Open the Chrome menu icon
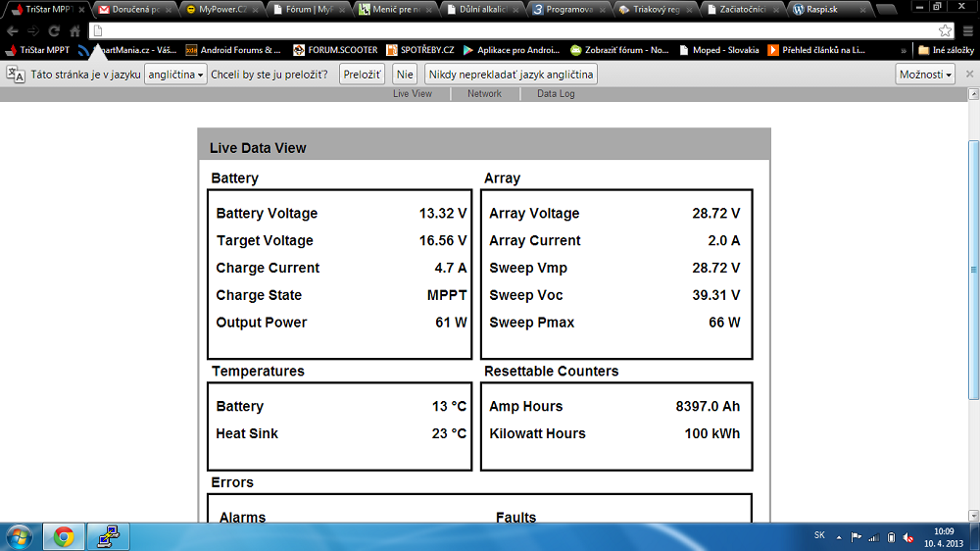The width and height of the screenshot is (980, 551). pos(968,30)
